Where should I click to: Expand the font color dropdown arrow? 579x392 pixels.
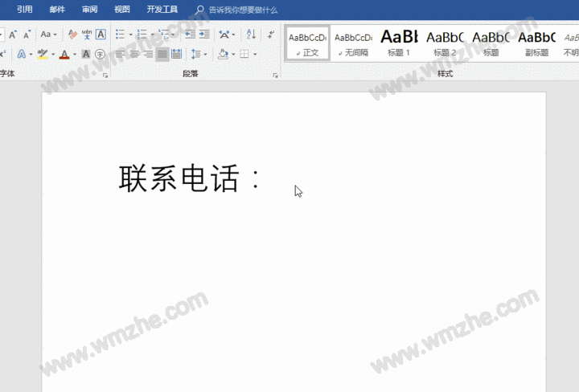click(75, 55)
